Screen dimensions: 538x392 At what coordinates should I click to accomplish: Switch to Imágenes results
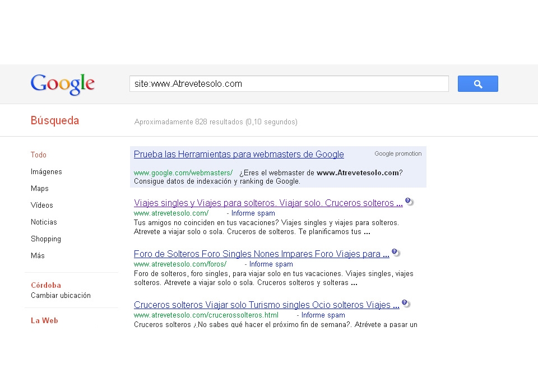[x=47, y=171]
